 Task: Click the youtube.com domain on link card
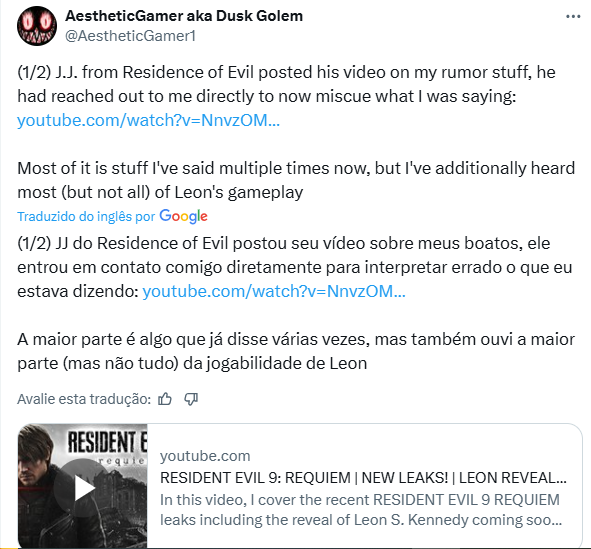pos(205,456)
